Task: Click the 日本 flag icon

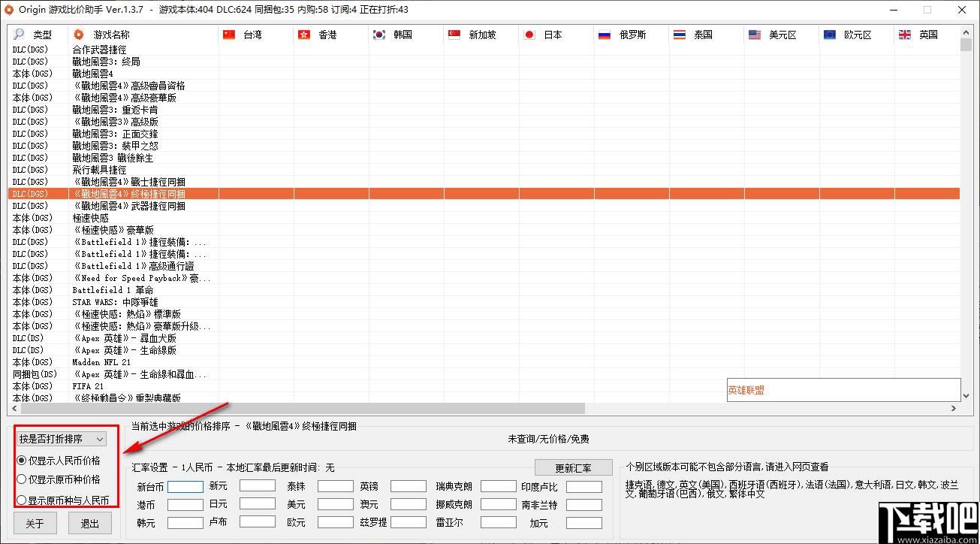Action: pyautogui.click(x=529, y=34)
